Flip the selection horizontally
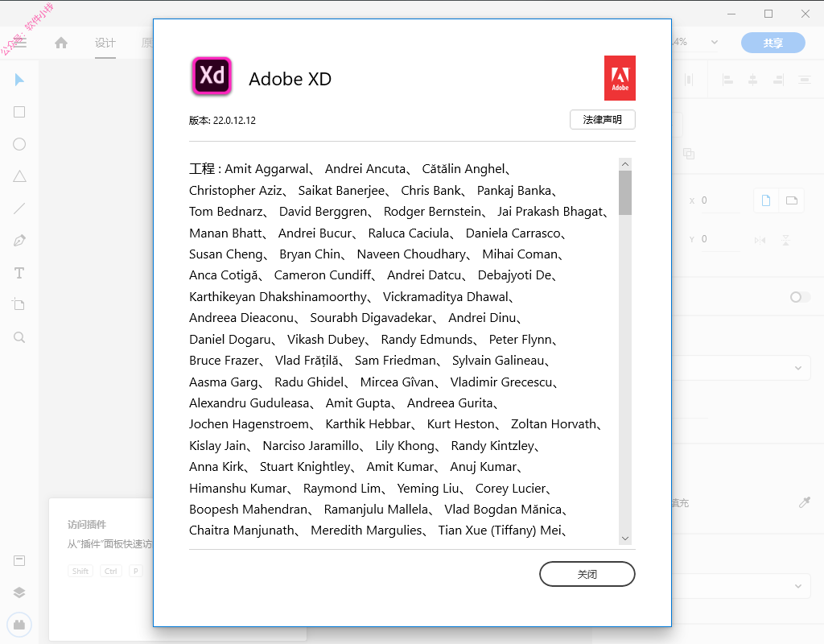Viewport: 824px width, 644px height. (x=760, y=240)
